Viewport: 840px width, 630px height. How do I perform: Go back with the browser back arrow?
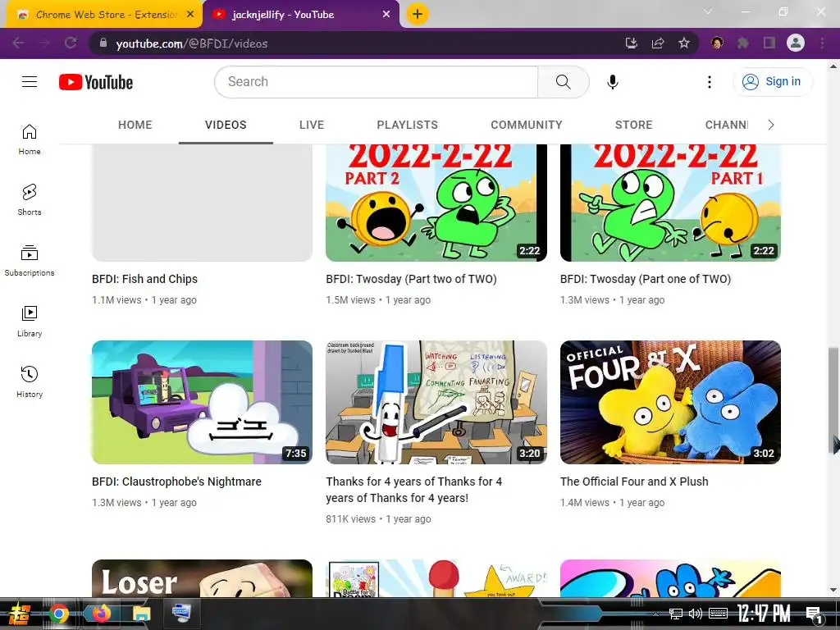coord(18,43)
